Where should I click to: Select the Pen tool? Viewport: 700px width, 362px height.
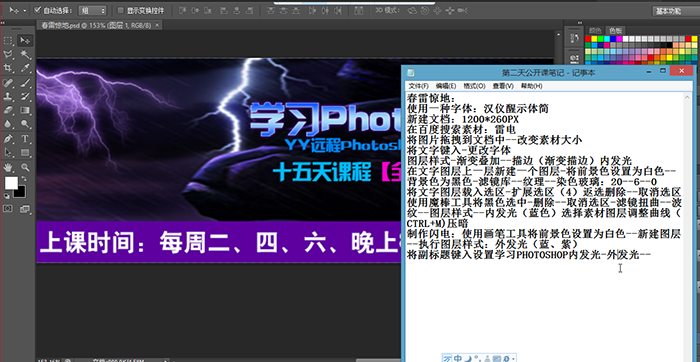tap(8, 139)
